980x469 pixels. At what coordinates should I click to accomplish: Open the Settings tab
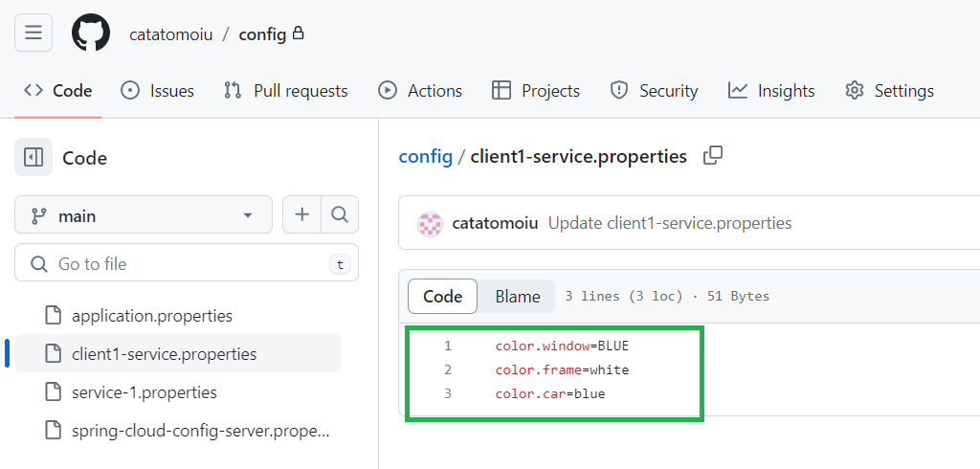889,91
